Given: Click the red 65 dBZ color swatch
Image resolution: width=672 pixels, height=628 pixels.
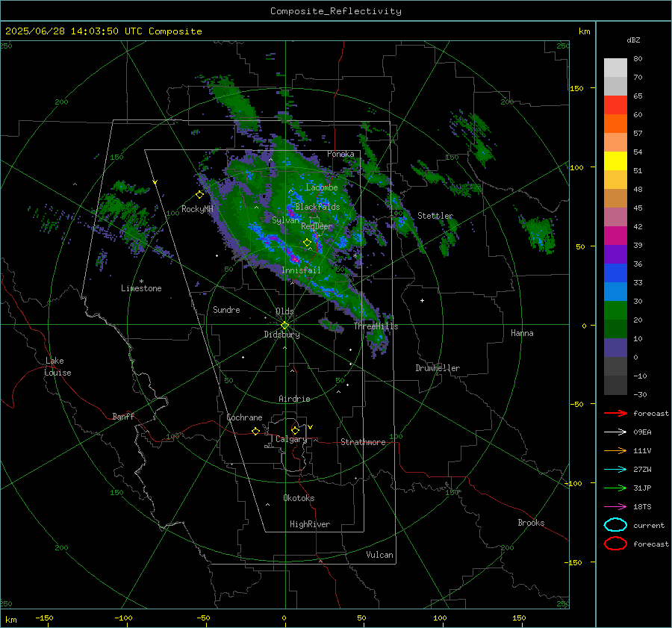Looking at the screenshot, I should pos(615,105).
